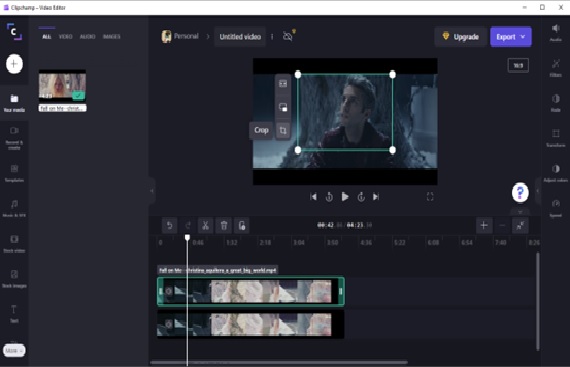Fit the timeline to screen

pos(520,226)
